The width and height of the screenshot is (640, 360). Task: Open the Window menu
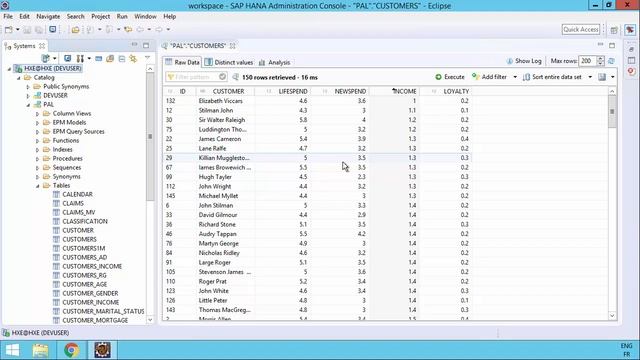coord(145,16)
